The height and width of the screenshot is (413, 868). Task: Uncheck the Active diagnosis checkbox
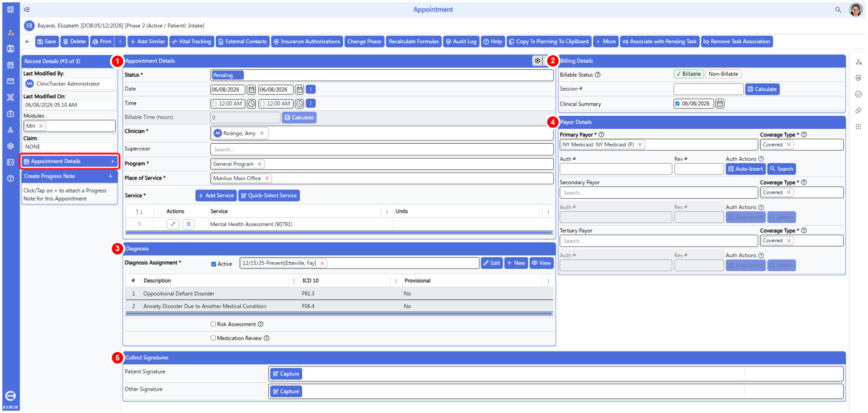214,264
